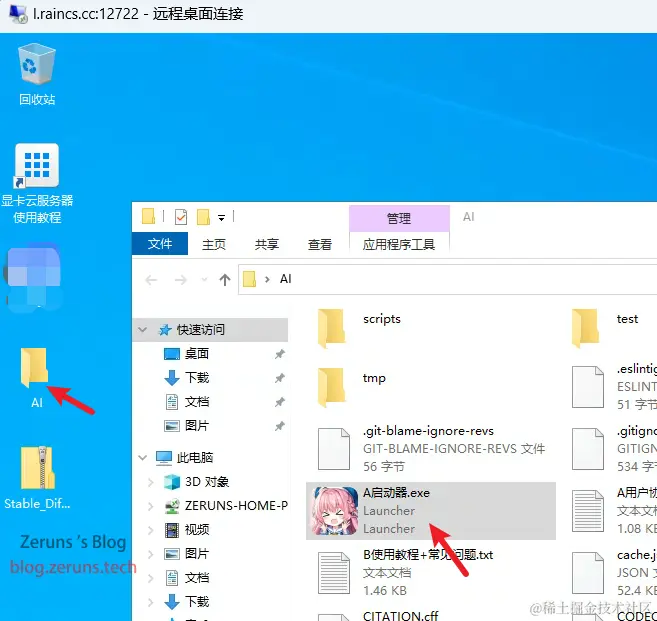This screenshot has width=657, height=621.
Task: Click the folder icon in the Explorer title bar
Action: coord(148,217)
